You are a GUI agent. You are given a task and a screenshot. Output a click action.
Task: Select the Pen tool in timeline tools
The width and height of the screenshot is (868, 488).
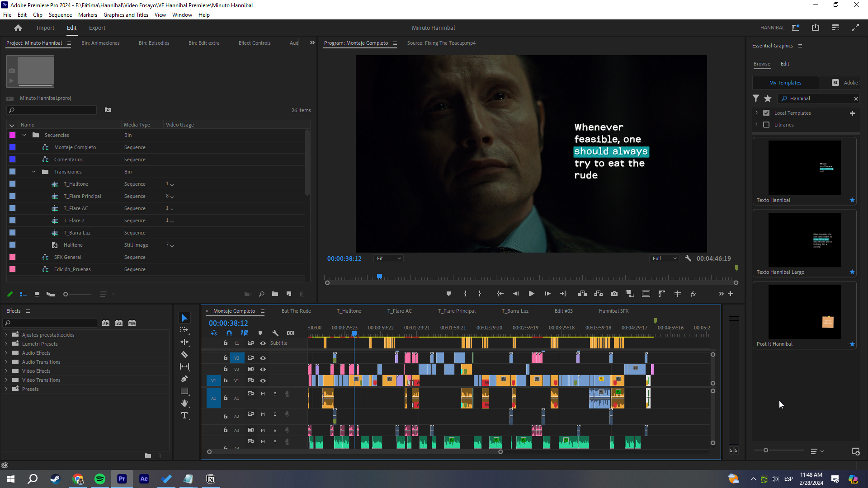tap(184, 379)
